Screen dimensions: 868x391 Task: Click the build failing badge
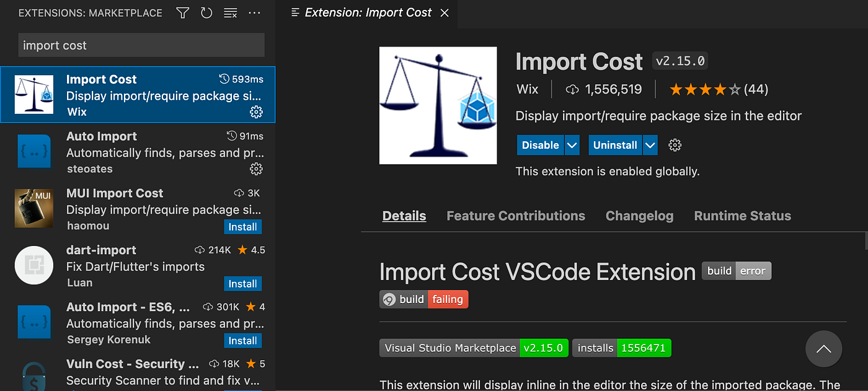[x=424, y=299]
